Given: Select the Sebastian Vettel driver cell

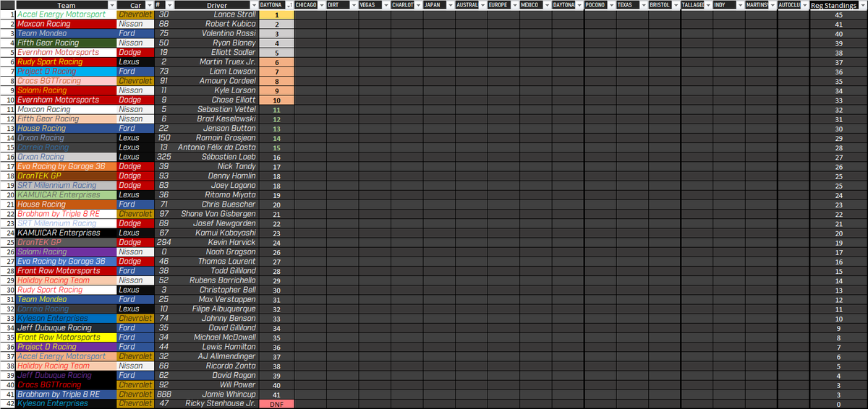Looking at the screenshot, I should pyautogui.click(x=216, y=109).
